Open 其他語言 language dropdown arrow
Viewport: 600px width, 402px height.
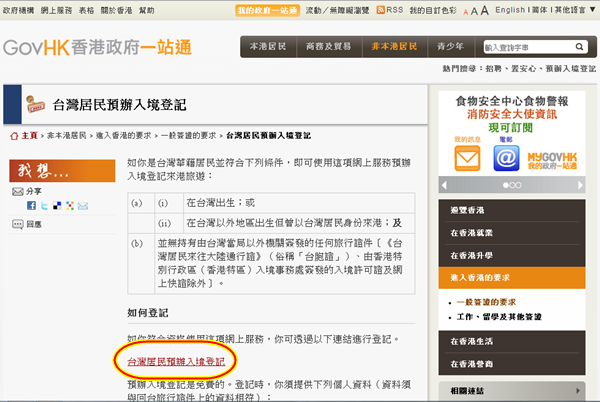click(x=592, y=10)
